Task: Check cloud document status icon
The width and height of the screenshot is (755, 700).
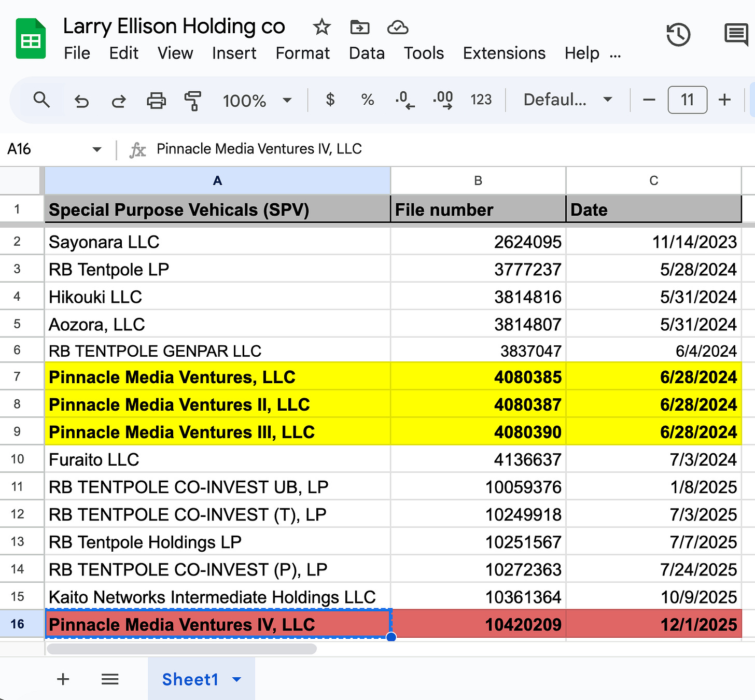Action: 398,27
